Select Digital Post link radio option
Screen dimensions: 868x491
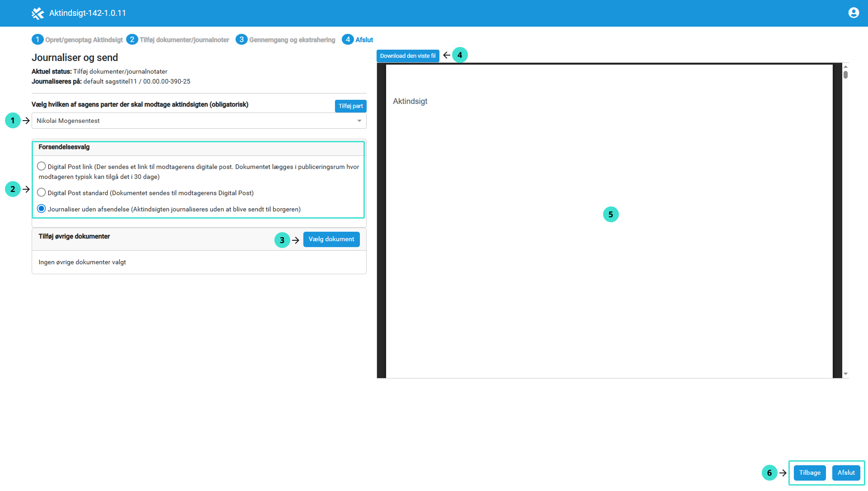click(42, 166)
